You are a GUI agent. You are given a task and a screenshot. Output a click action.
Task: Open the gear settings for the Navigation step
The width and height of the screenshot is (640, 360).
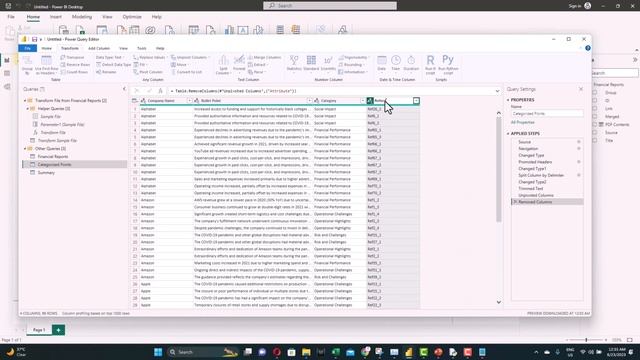pos(579,149)
